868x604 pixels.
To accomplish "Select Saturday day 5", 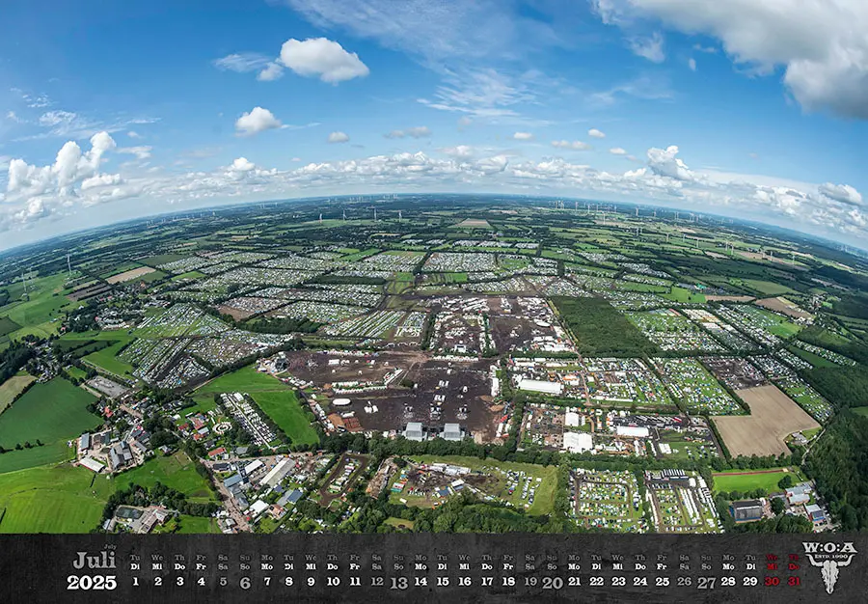I will [223, 581].
